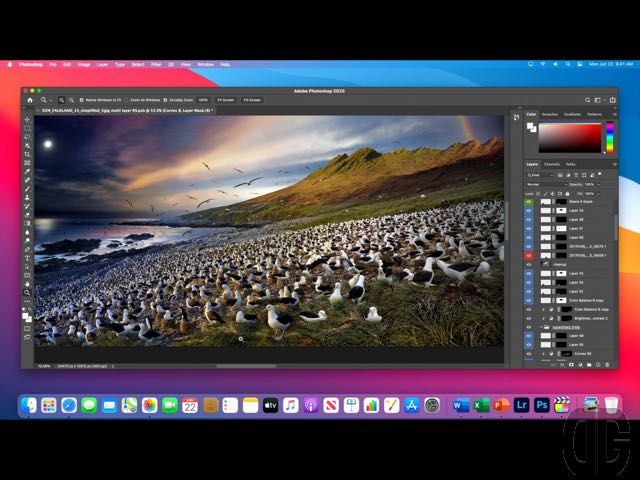
Task: Select the open document title tab
Action: (127, 111)
